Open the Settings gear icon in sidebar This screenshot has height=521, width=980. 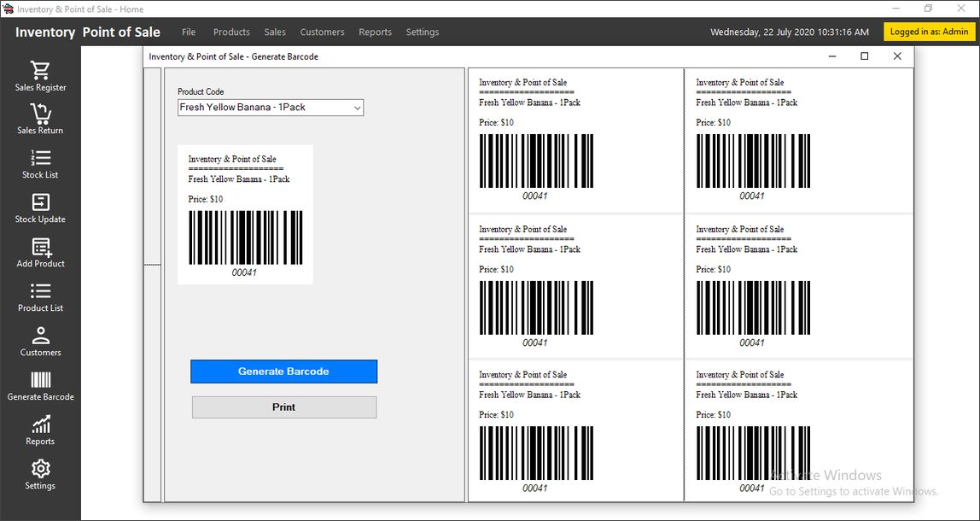pyautogui.click(x=40, y=469)
